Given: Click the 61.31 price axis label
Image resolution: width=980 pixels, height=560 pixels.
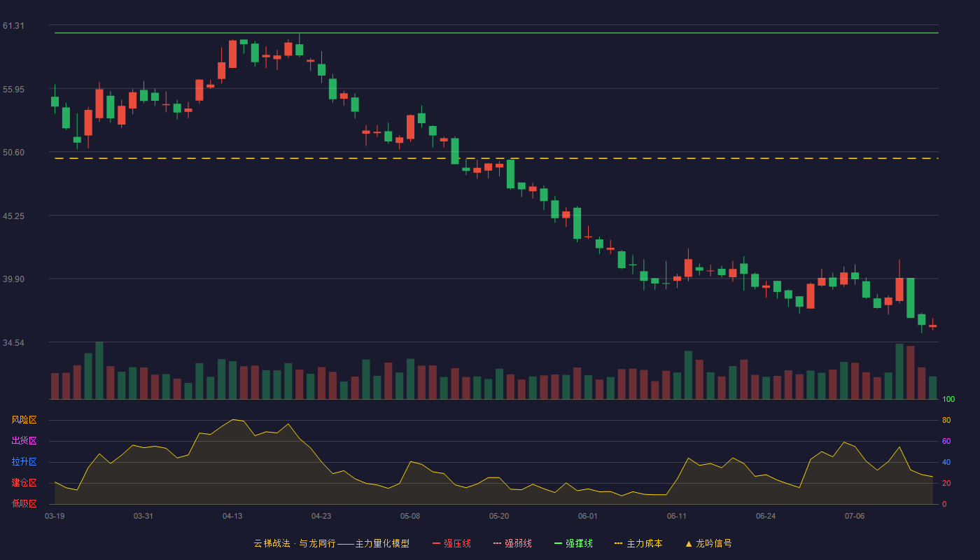Looking at the screenshot, I should click(13, 26).
